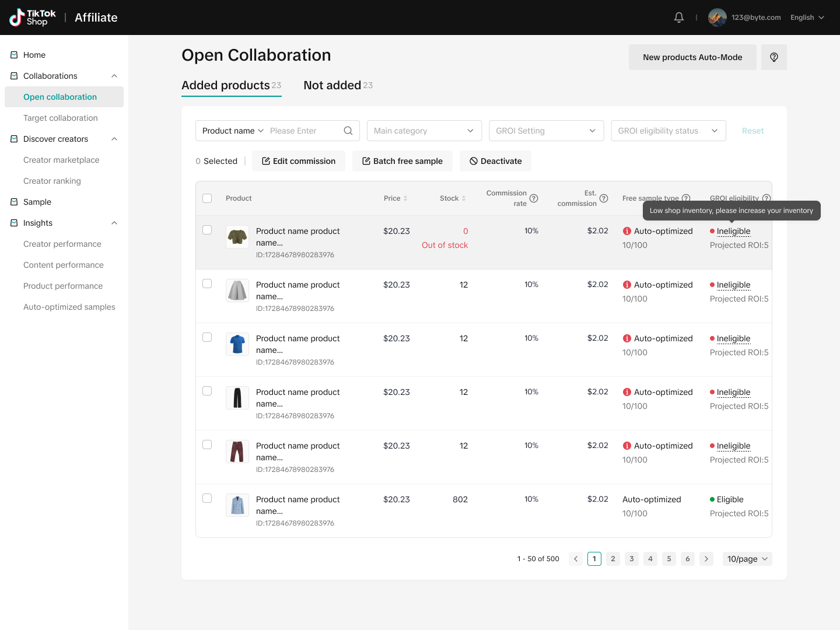Open the notifications bell icon
The height and width of the screenshot is (630, 840).
click(678, 17)
